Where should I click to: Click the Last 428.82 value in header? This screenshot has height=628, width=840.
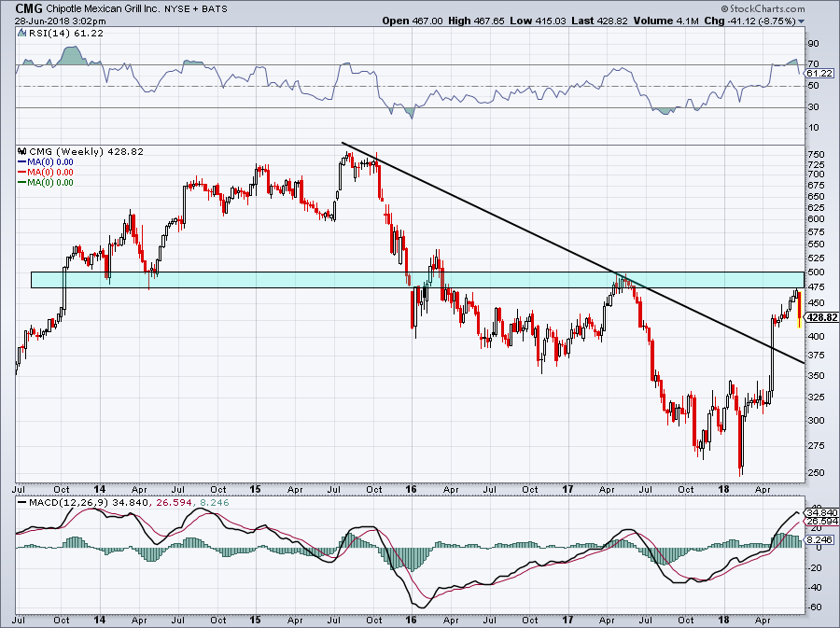599,21
